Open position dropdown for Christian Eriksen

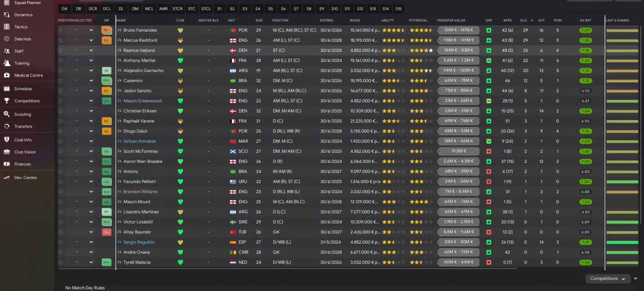click(x=91, y=111)
